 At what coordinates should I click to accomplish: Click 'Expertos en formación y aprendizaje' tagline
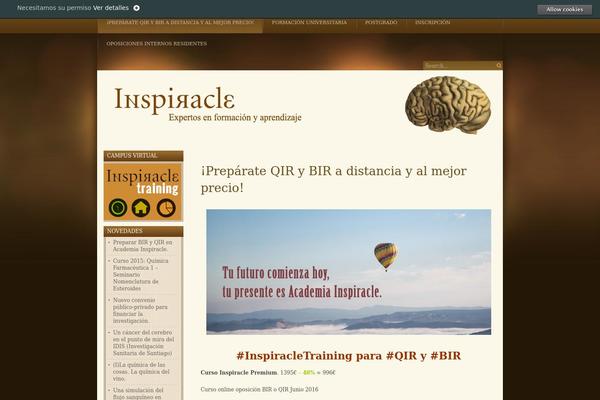(x=235, y=118)
